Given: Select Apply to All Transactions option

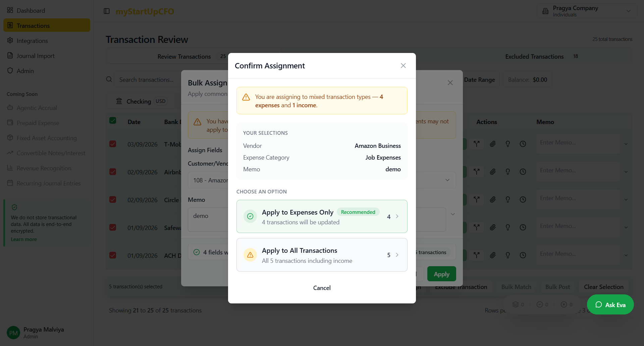Looking at the screenshot, I should point(322,255).
